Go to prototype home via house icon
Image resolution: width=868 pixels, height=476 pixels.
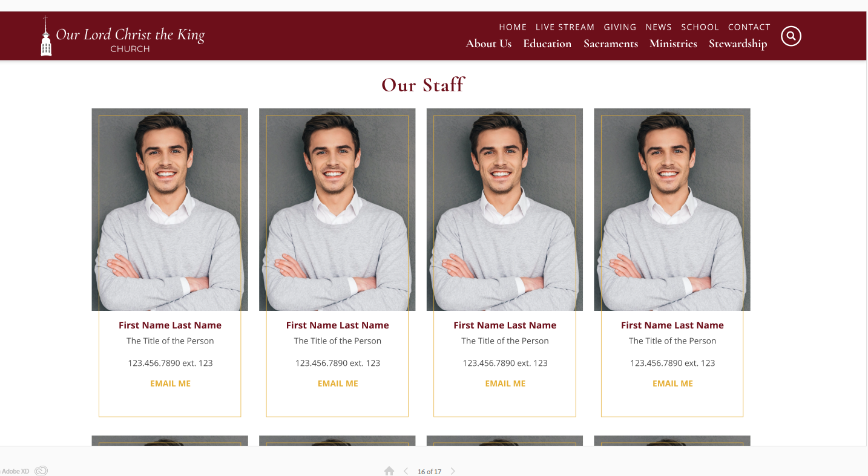point(389,471)
